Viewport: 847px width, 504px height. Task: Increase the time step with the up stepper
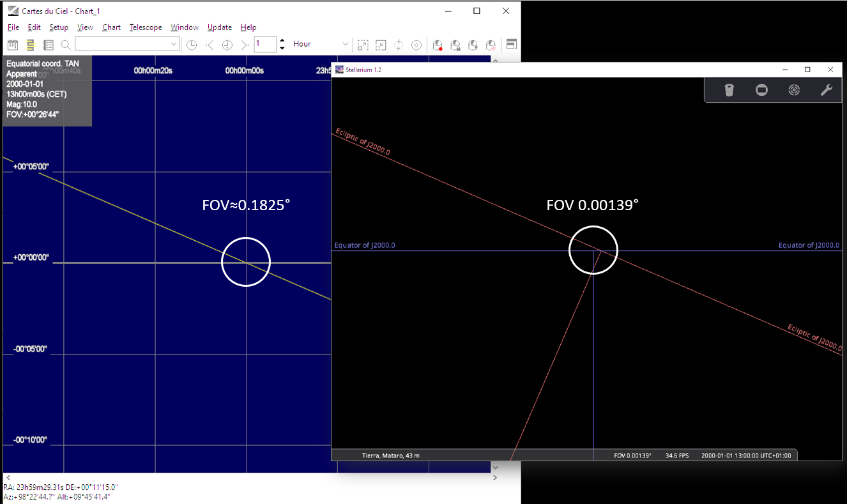282,40
